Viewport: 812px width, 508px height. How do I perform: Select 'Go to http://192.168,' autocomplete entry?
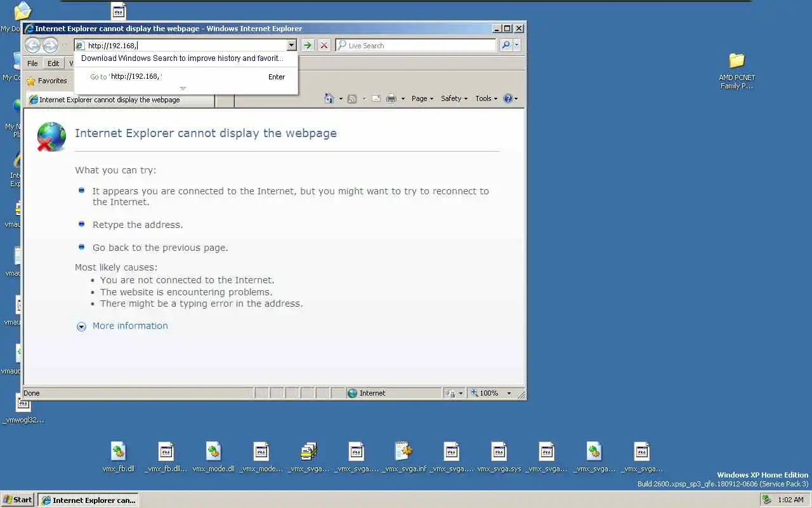click(187, 77)
